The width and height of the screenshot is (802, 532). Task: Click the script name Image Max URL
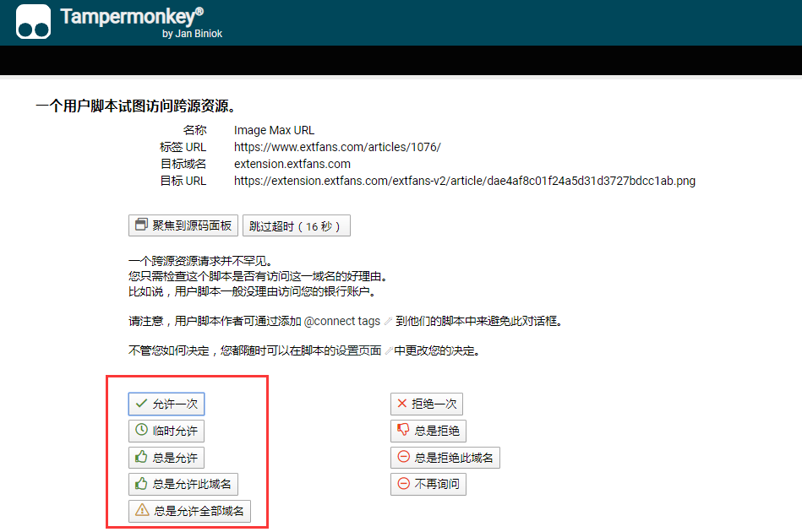pos(274,130)
